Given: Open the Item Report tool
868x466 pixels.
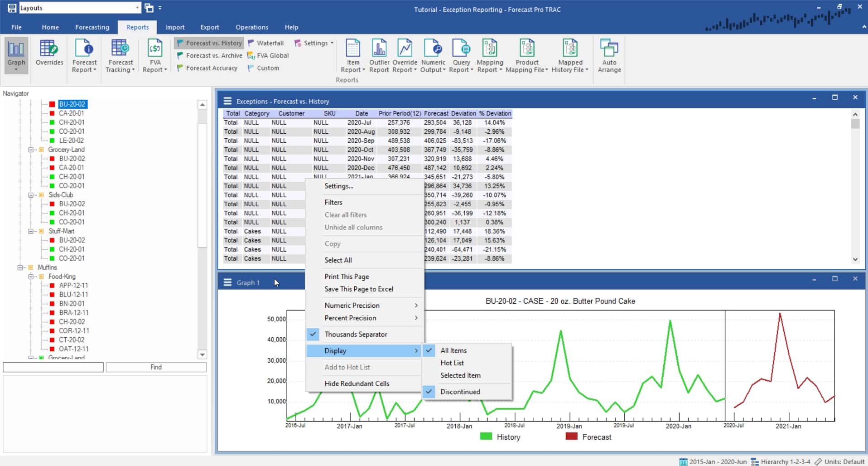Looking at the screenshot, I should (x=352, y=54).
